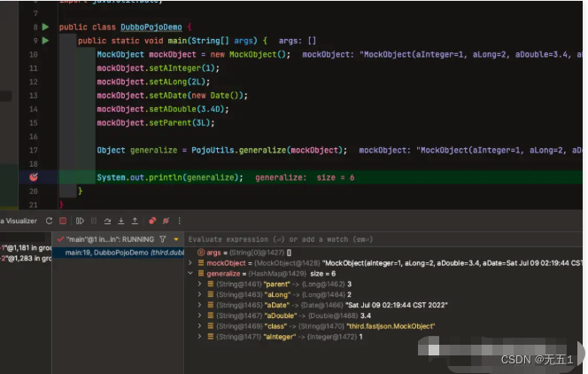
Task: Click the new MockObject() constructor call
Action: coord(250,54)
